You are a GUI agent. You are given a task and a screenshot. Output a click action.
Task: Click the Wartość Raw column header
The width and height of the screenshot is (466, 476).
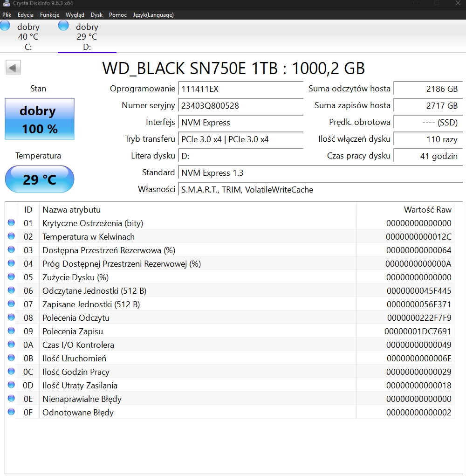(x=427, y=210)
